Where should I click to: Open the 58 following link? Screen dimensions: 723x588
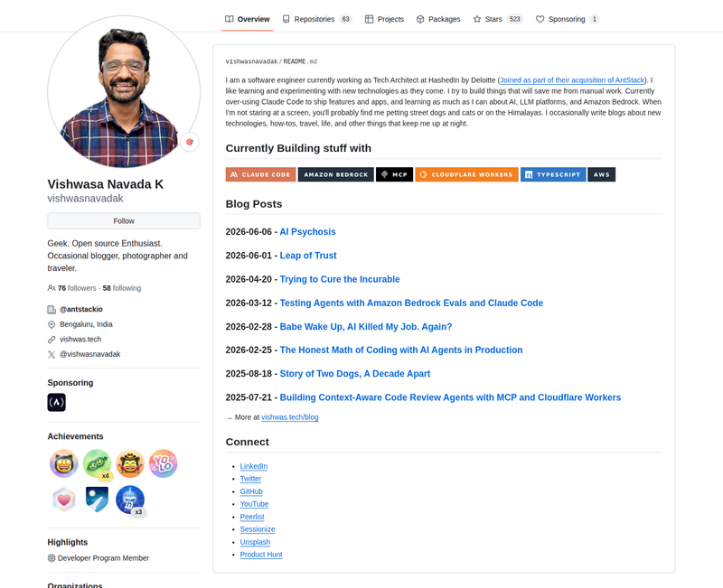coord(122,288)
